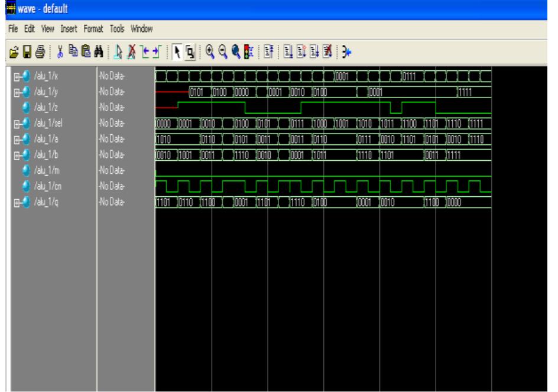The height and width of the screenshot is (392, 558).
Task: Click value 0101 in the y waveform
Action: pyautogui.click(x=196, y=92)
